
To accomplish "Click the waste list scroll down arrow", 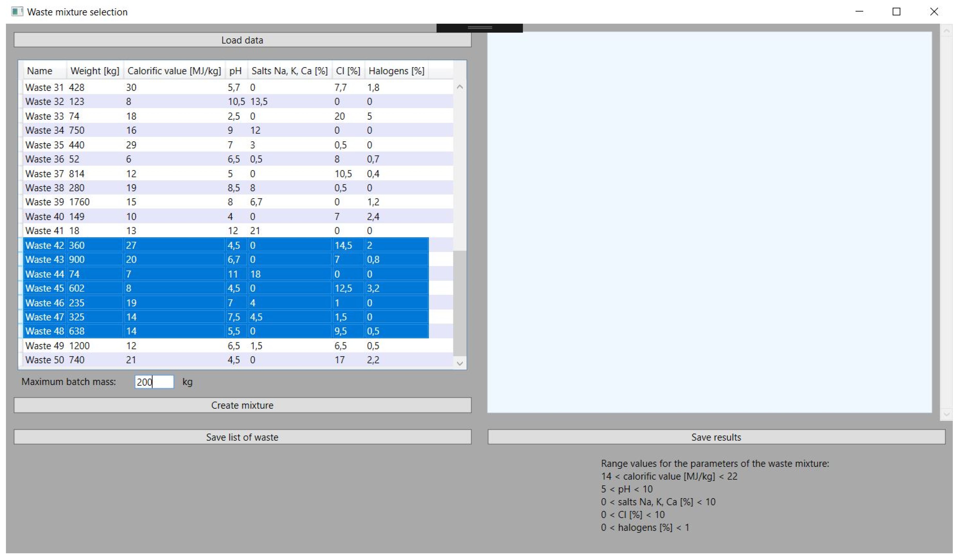I will pyautogui.click(x=460, y=363).
